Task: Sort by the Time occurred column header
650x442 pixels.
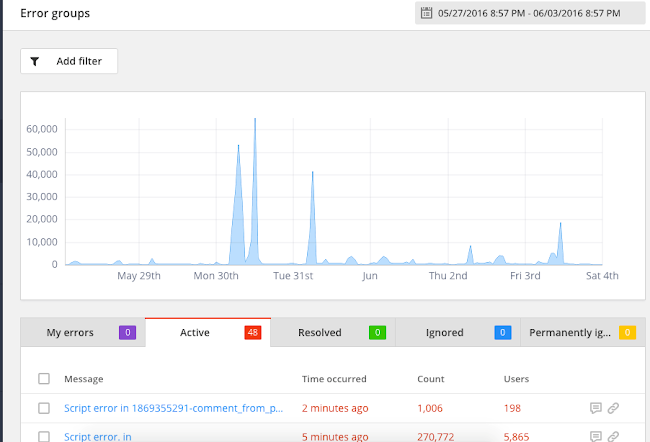Action: point(334,379)
